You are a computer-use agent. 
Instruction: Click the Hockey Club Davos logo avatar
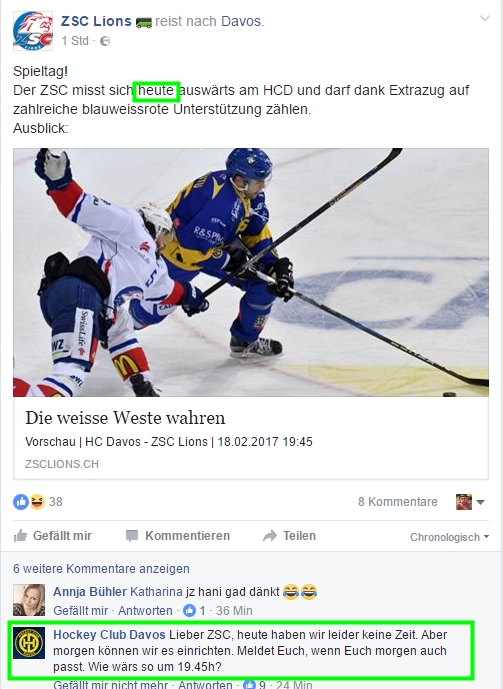29,643
